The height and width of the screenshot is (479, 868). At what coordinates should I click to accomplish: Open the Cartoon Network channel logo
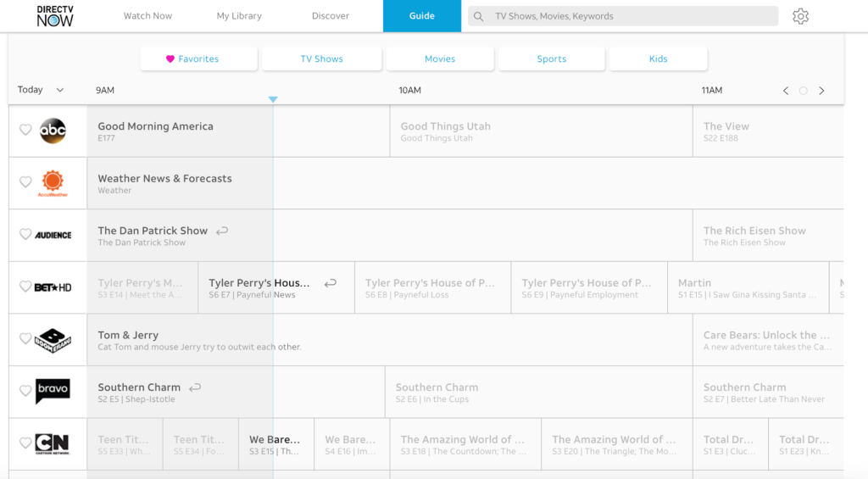(x=53, y=443)
